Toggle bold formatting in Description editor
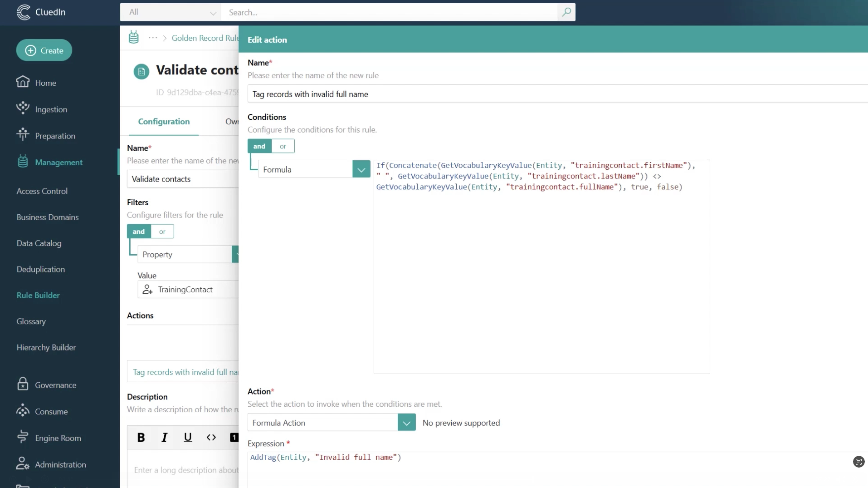This screenshot has width=868, height=488. (141, 437)
